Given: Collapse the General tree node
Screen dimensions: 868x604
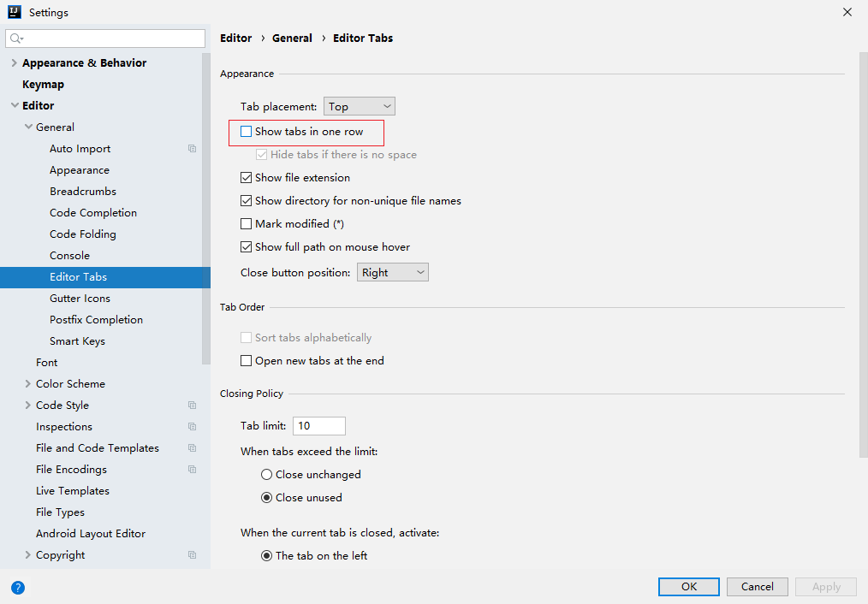Looking at the screenshot, I should click(28, 127).
